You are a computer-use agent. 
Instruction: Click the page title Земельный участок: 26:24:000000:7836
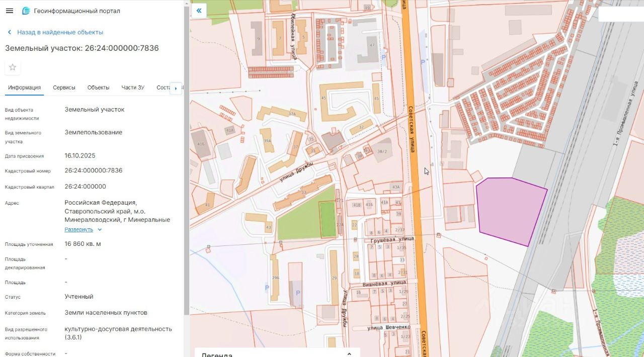click(x=82, y=48)
